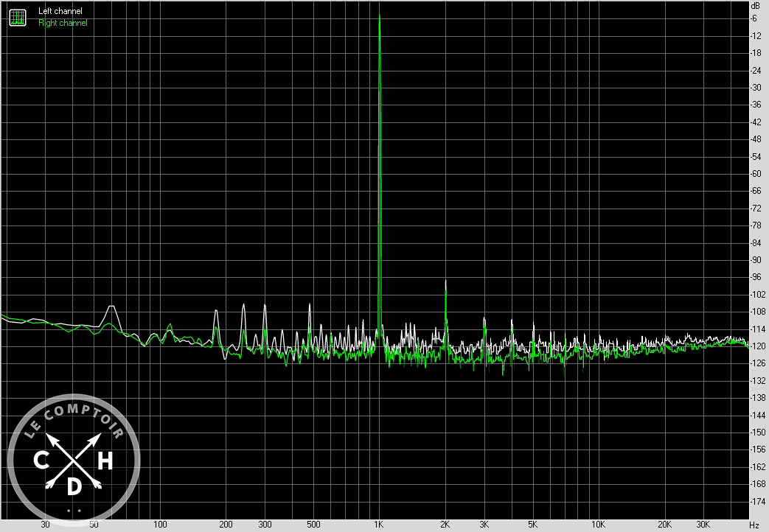Click the Hz unit label on the frequency axis
This screenshot has height=532, width=769.
(x=754, y=525)
